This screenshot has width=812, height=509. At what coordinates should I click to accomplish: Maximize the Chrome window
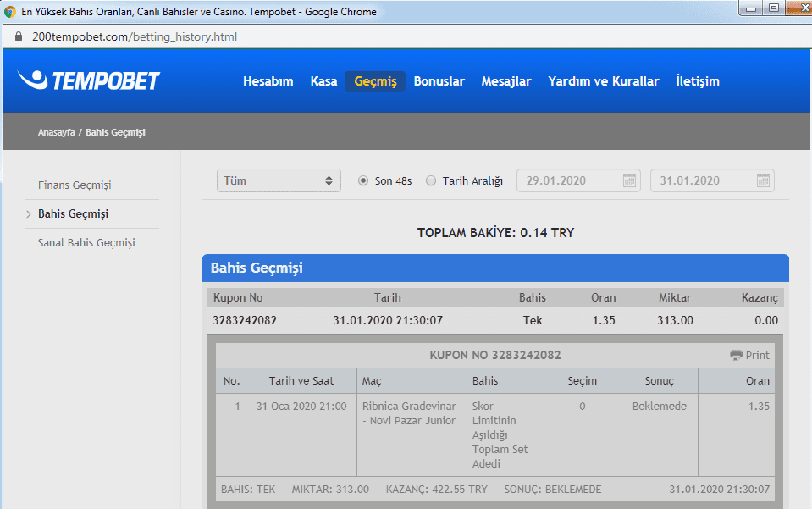(774, 8)
